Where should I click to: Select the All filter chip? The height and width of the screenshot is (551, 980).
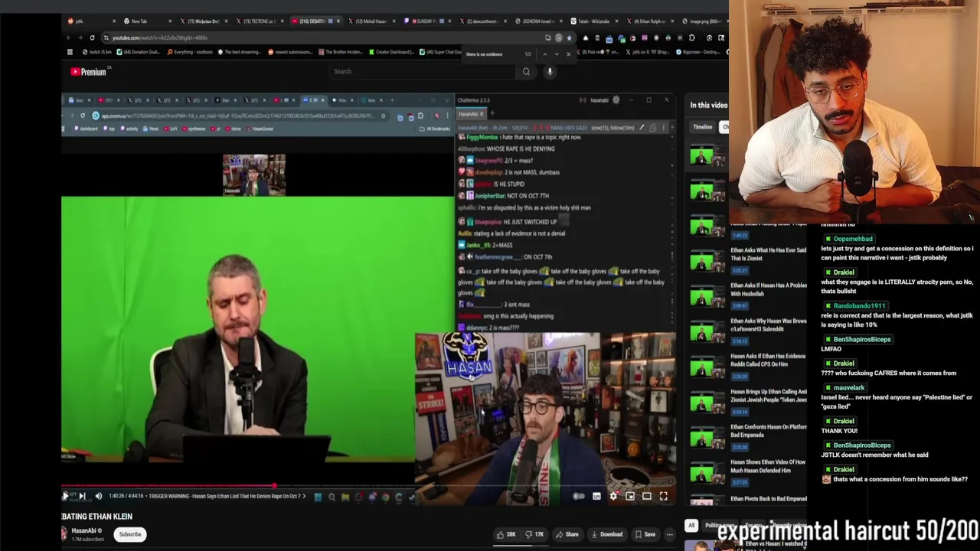(691, 526)
